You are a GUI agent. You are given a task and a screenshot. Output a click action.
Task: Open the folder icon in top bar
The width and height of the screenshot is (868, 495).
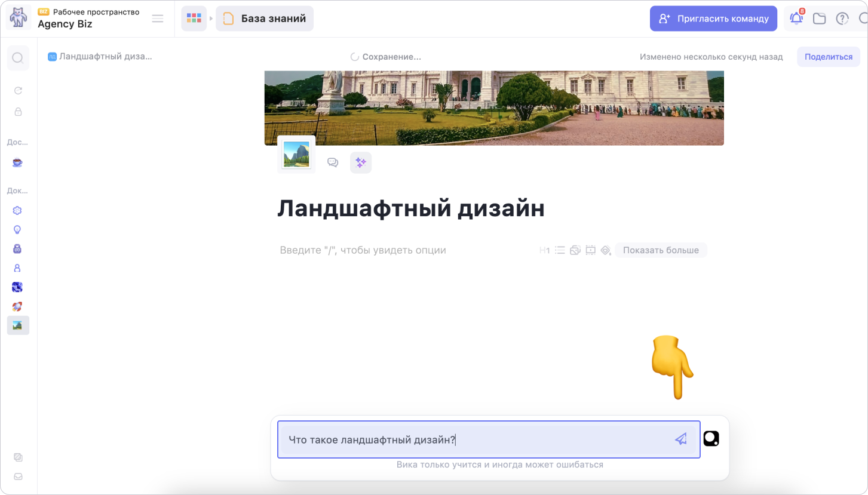point(820,19)
